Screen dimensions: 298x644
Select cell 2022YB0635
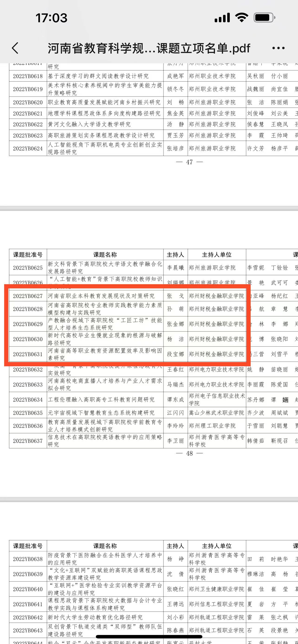[28, 413]
